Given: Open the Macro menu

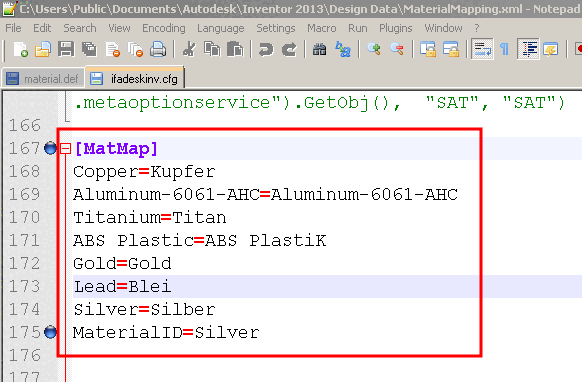Looking at the screenshot, I should coord(321,28).
